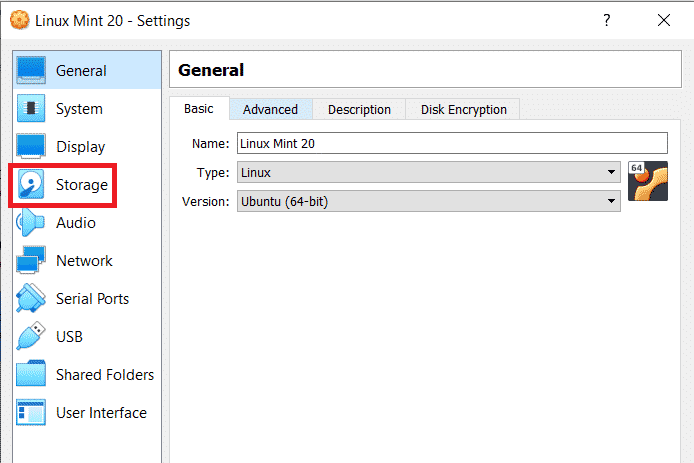The image size is (694, 463).
Task: Select the USB plug icon
Action: point(32,337)
